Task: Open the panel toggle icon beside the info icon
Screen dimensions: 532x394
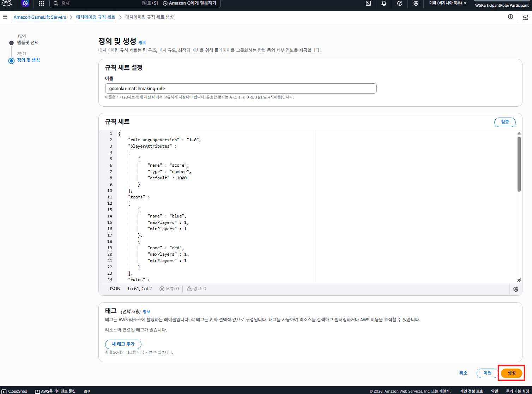Action: tap(526, 17)
